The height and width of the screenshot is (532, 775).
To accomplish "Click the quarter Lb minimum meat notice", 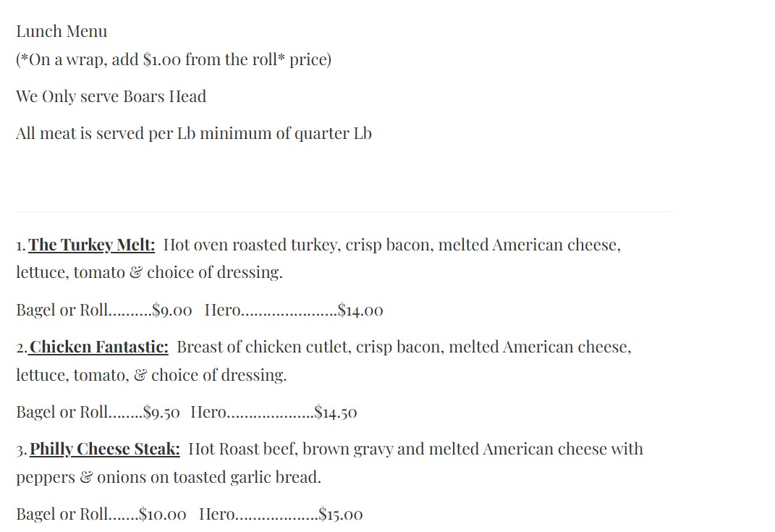I will 194,133.
